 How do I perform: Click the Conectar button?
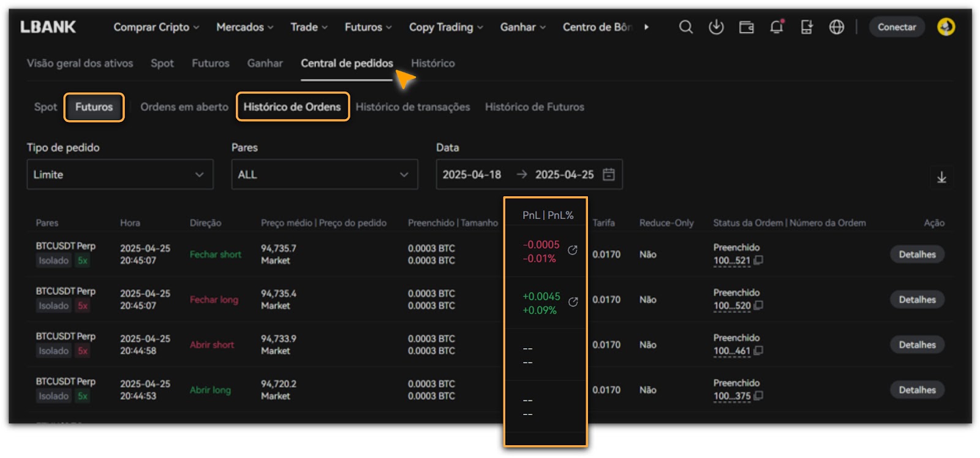pyautogui.click(x=896, y=27)
